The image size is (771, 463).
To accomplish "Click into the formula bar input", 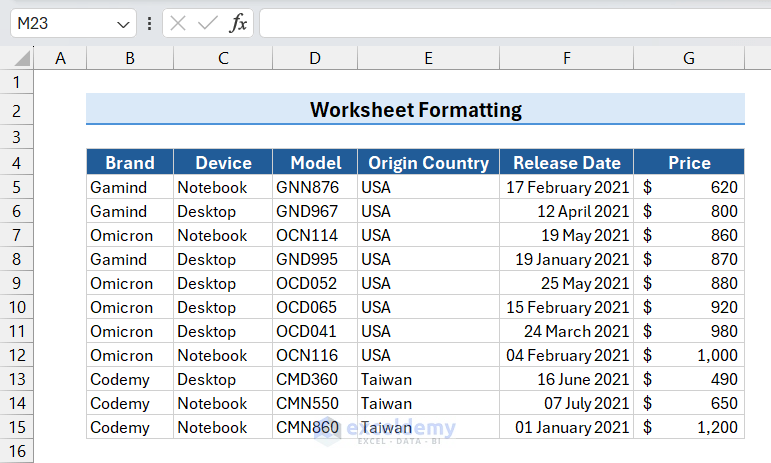I will [x=515, y=23].
